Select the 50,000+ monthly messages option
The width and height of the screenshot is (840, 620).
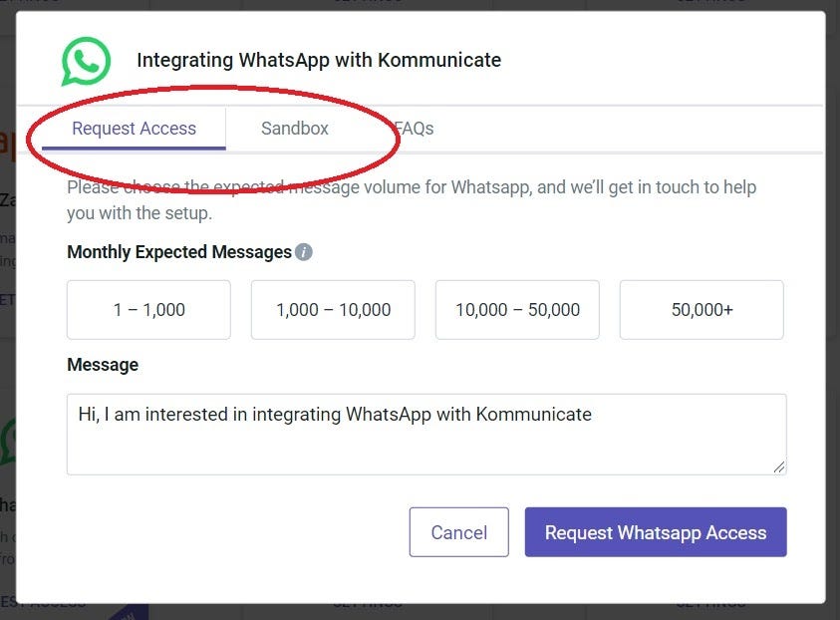(x=701, y=310)
